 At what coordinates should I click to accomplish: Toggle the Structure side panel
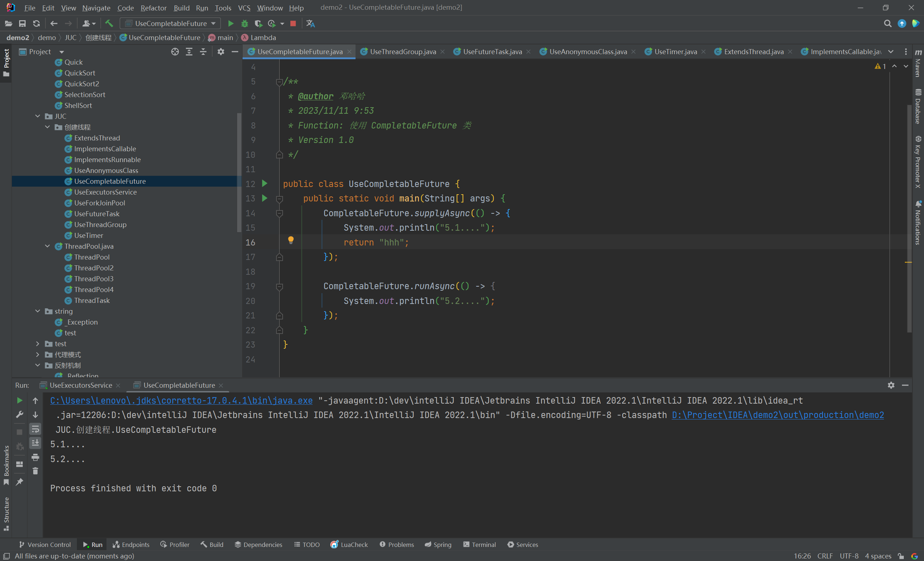pos(6,514)
